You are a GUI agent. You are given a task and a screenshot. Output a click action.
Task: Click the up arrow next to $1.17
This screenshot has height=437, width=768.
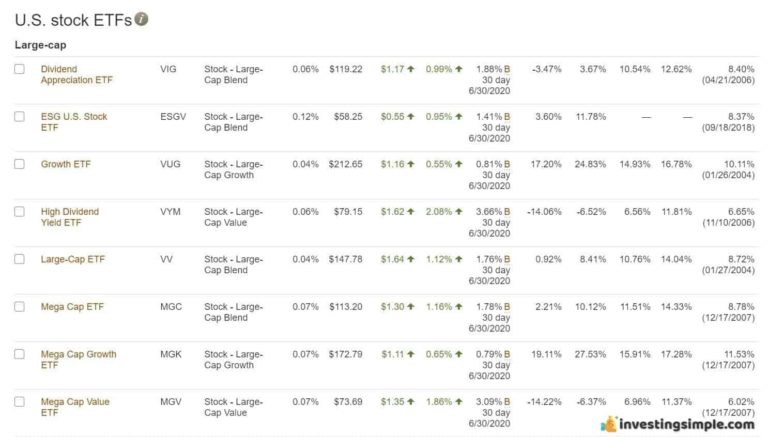pyautogui.click(x=410, y=69)
